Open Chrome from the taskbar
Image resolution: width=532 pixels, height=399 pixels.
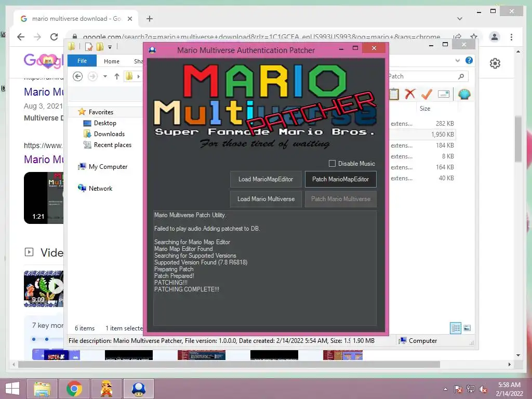pyautogui.click(x=74, y=389)
